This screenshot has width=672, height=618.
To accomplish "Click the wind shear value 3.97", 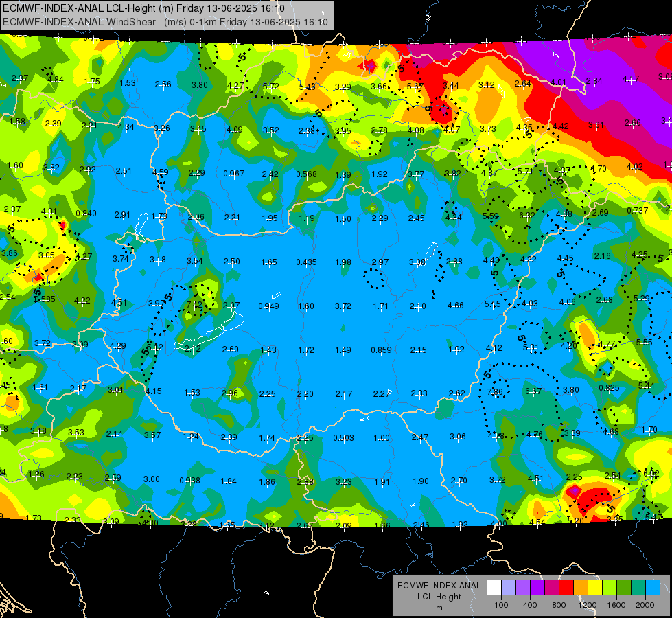I will coord(157,304).
